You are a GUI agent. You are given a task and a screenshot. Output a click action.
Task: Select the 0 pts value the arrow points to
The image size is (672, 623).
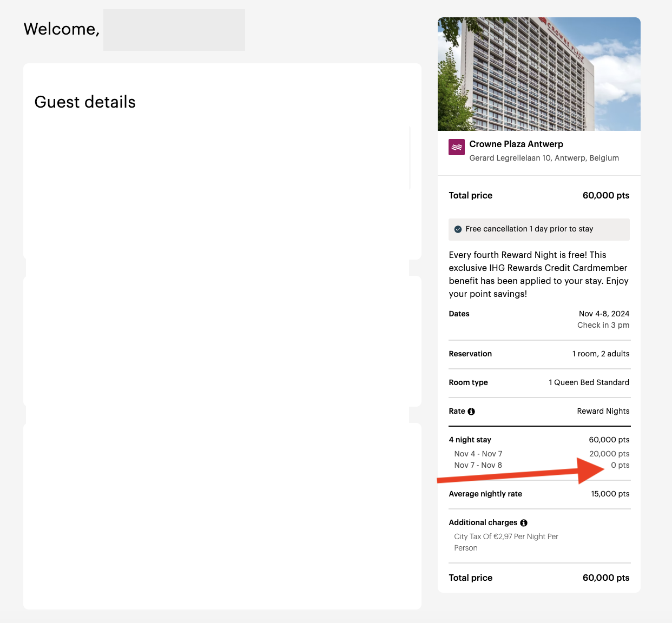coord(620,465)
